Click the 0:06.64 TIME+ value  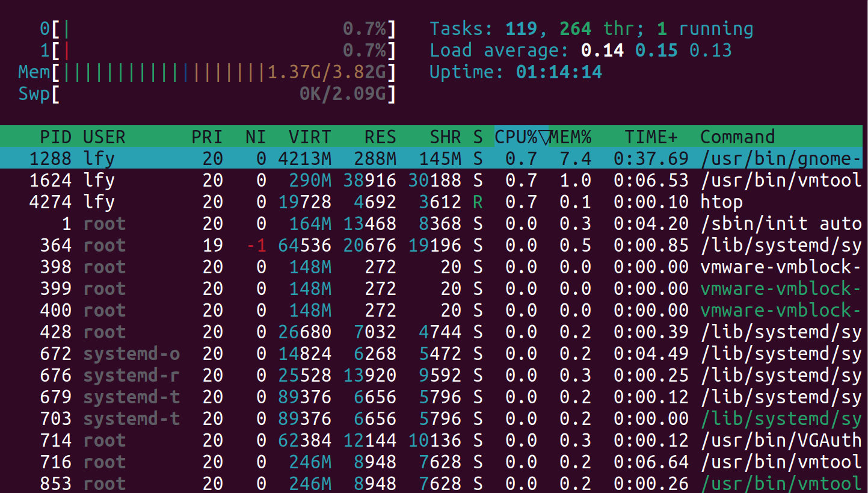pyautogui.click(x=651, y=462)
